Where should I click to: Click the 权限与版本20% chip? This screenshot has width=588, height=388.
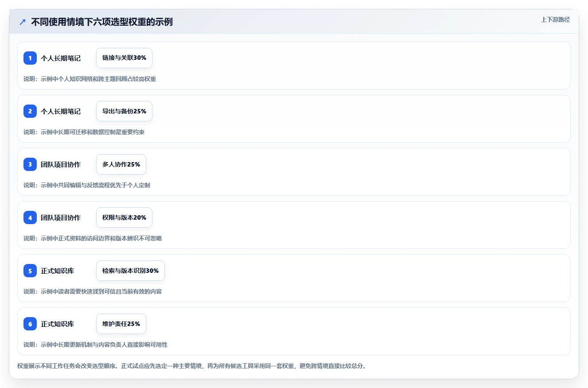tap(124, 217)
